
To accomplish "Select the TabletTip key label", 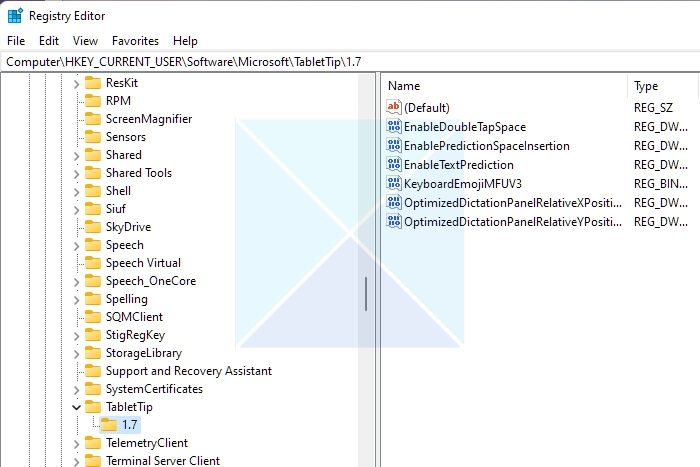I will coord(129,407).
